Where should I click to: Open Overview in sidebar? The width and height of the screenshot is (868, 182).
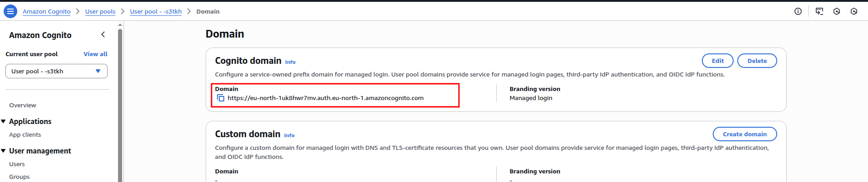click(23, 105)
